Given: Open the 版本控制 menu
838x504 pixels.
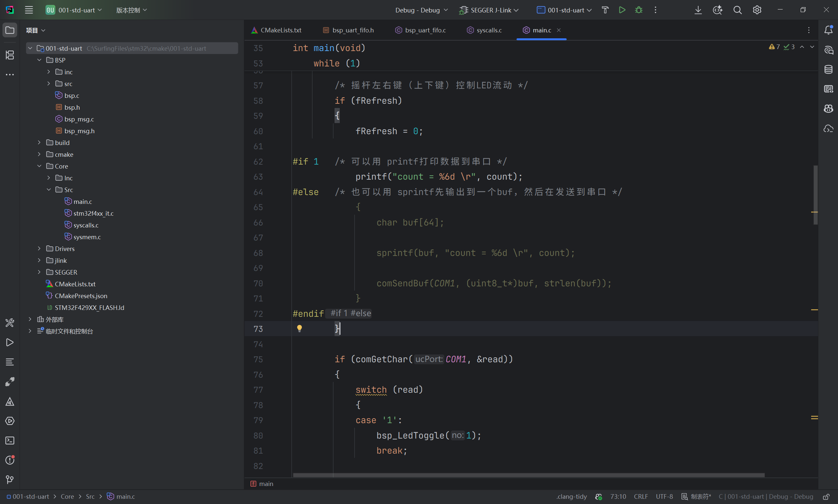Looking at the screenshot, I should point(132,10).
